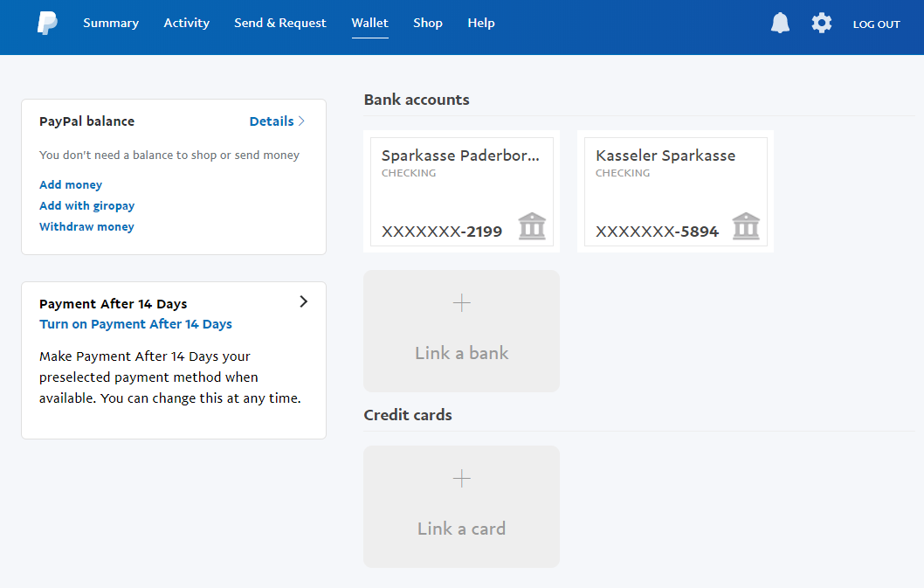Click bank icon on Sparkasse Paderborn card
This screenshot has height=588, width=924.
[x=532, y=226]
